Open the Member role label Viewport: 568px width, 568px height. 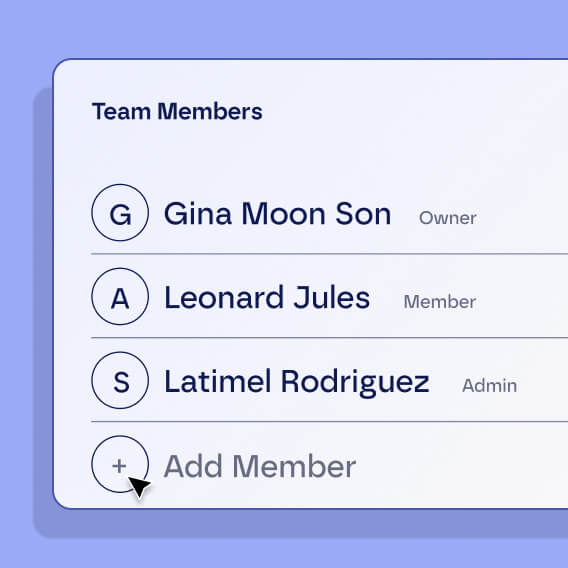click(x=440, y=302)
